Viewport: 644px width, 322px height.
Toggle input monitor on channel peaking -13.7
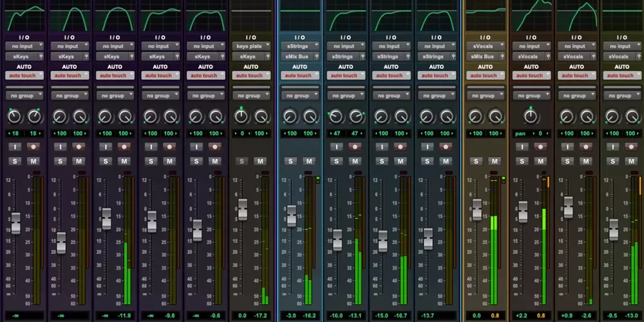428,147
